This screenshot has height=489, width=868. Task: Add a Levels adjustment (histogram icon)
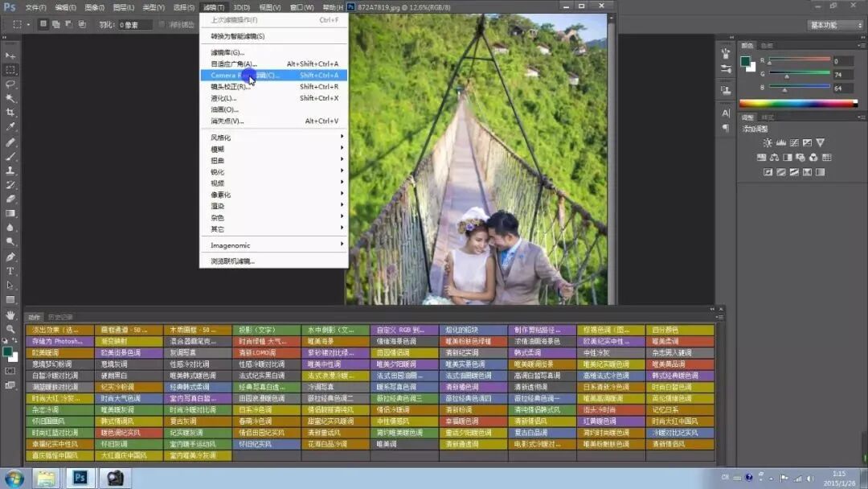(780, 143)
